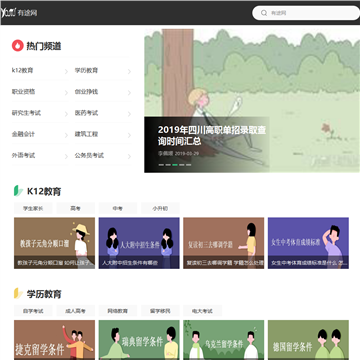Open the 乌克兰留学条件 card
Screen dimensions: 360x360
click(224, 340)
